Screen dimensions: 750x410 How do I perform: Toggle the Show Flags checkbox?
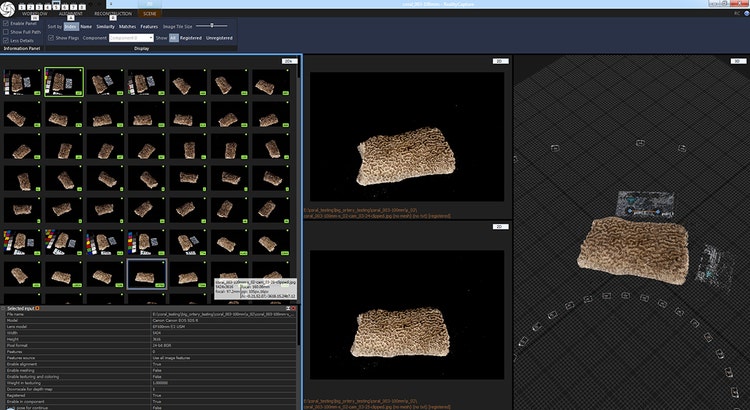point(51,37)
